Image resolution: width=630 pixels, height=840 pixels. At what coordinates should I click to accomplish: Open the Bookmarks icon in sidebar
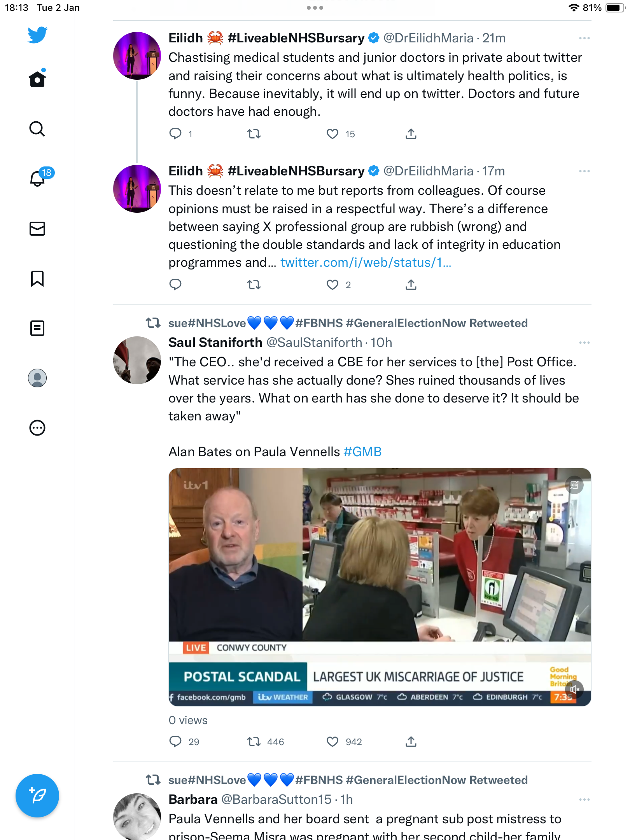pyautogui.click(x=37, y=278)
